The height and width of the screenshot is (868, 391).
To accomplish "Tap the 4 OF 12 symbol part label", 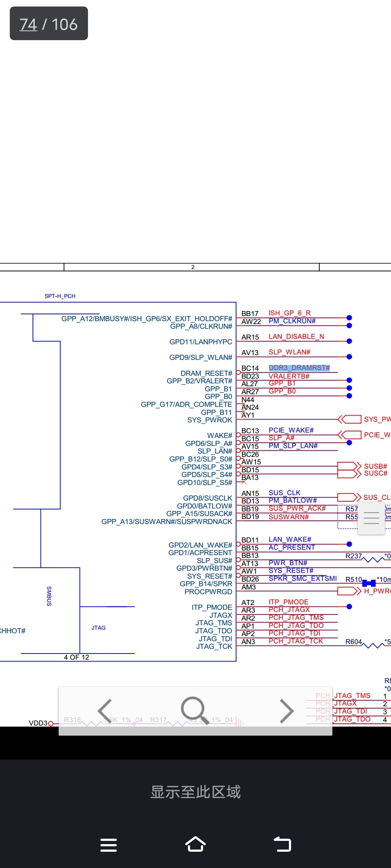I will click(x=76, y=657).
